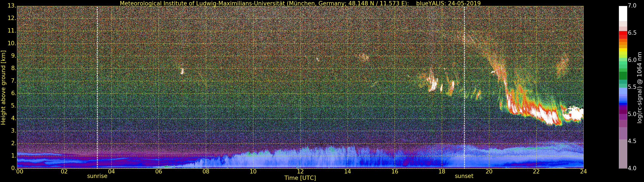Click the '10' time axis tick label

(253, 171)
